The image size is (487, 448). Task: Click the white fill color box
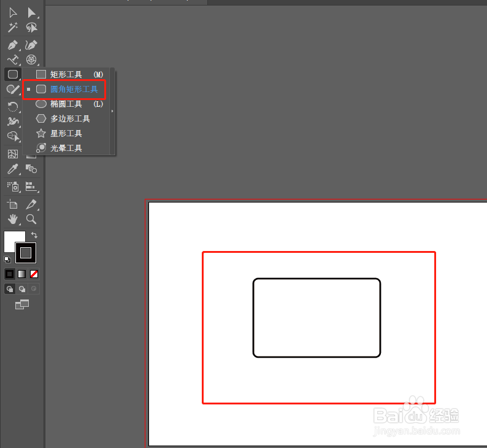pyautogui.click(x=11, y=239)
